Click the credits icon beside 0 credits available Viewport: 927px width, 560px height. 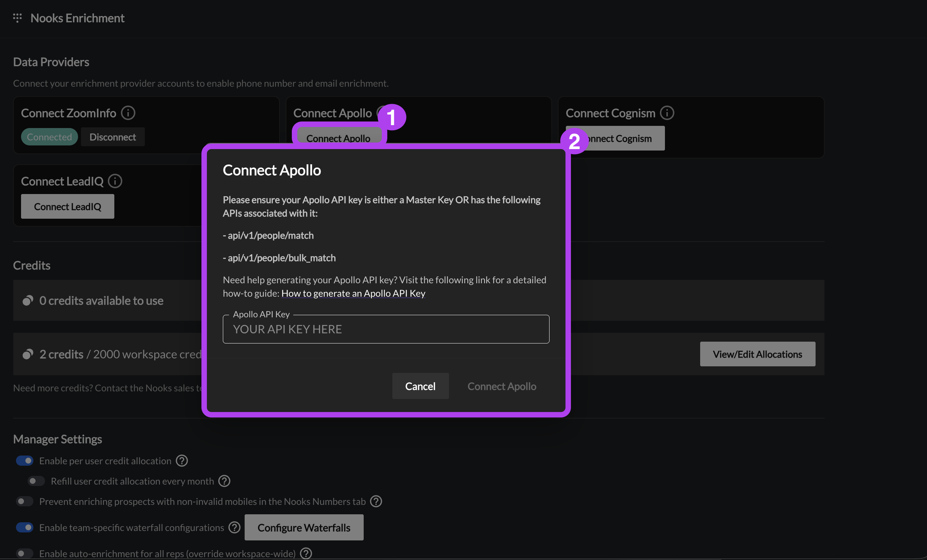[x=28, y=301]
